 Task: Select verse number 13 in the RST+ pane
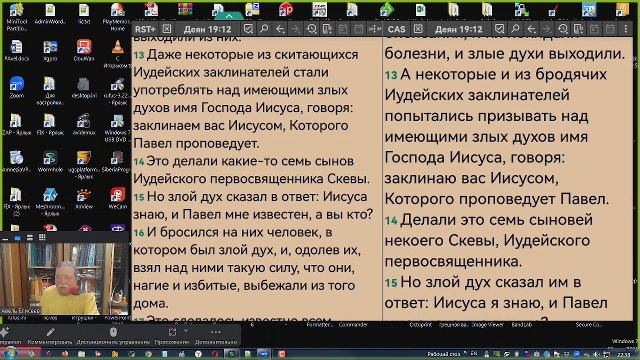pos(139,55)
